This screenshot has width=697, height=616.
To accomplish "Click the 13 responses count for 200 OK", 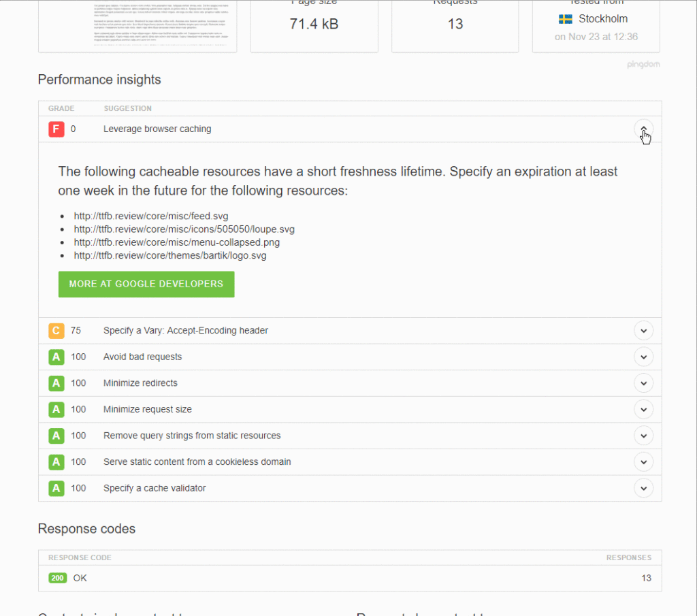I will point(647,578).
